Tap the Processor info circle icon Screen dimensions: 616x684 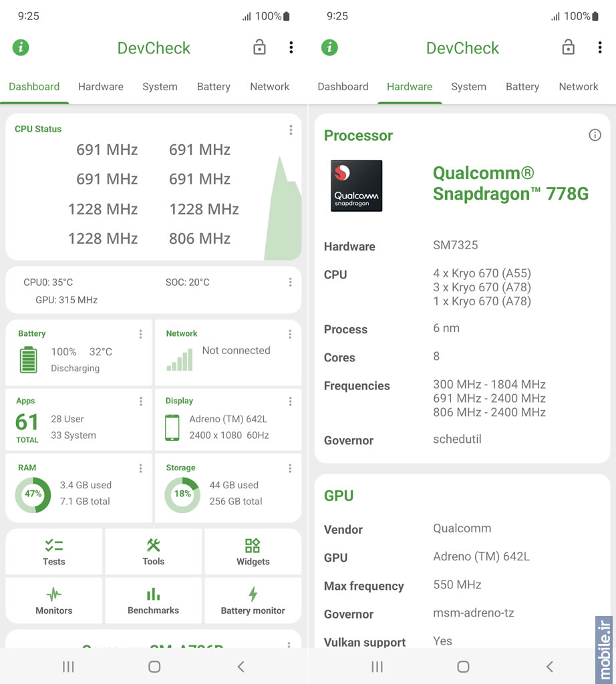click(595, 135)
